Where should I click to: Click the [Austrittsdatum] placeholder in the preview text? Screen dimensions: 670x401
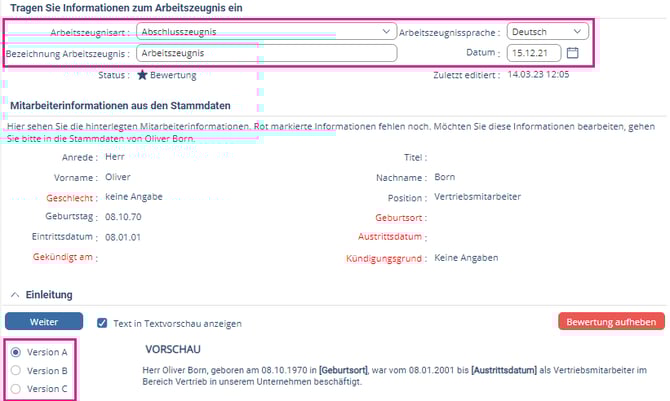(x=504, y=370)
